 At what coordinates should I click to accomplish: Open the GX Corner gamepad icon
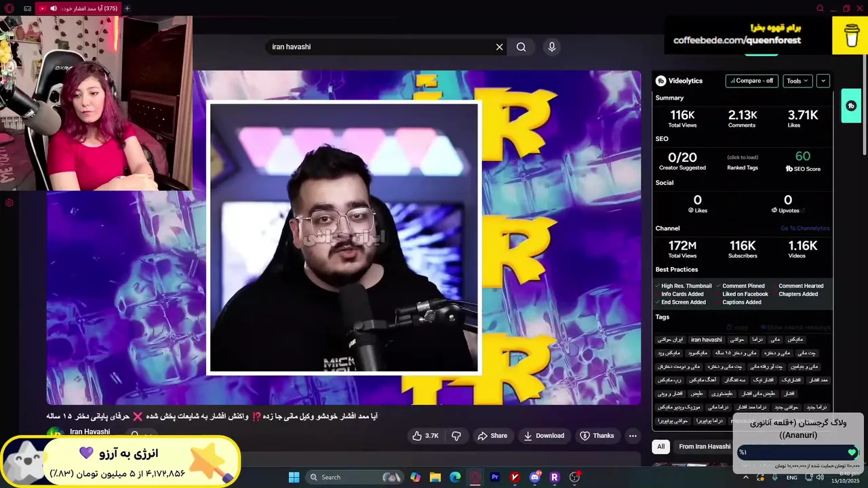click(27, 8)
